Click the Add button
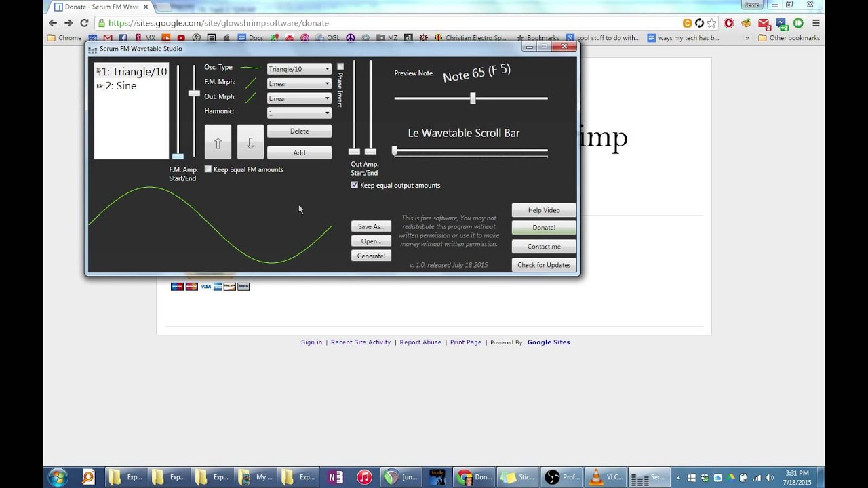The height and width of the screenshot is (488, 868). pos(299,152)
